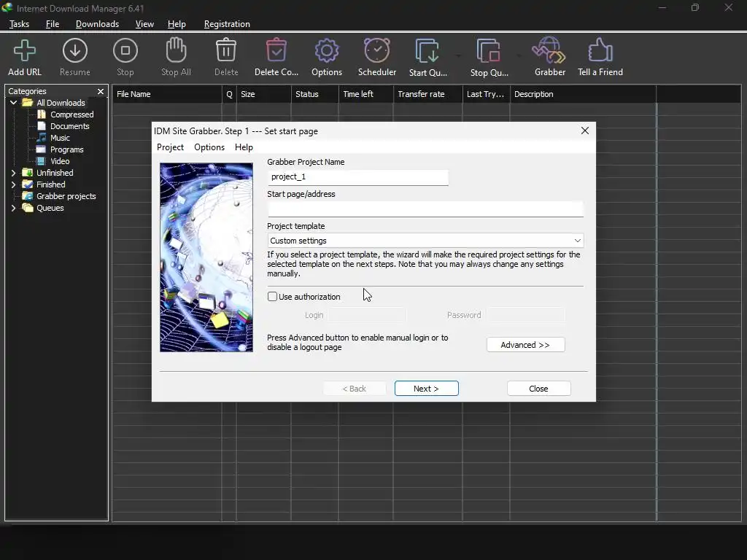
Task: Select the Grabber projects category
Action: (66, 196)
